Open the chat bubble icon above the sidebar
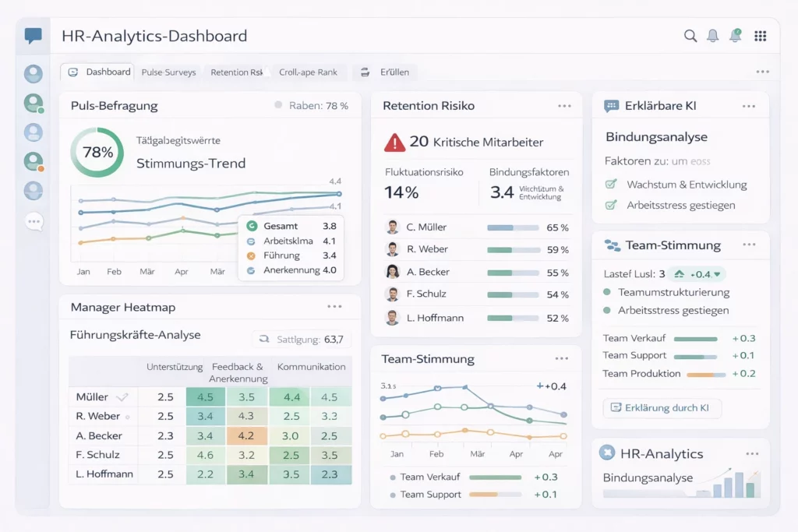The width and height of the screenshot is (798, 532). pyautogui.click(x=32, y=34)
